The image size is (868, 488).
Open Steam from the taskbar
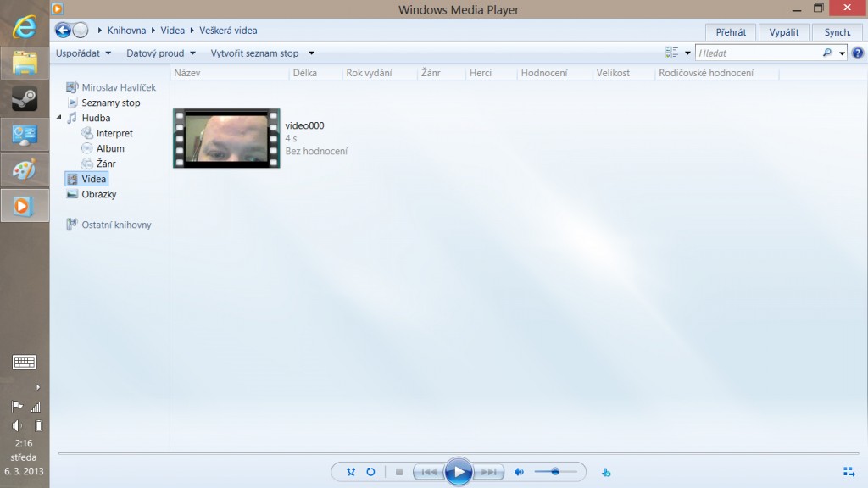pyautogui.click(x=25, y=99)
